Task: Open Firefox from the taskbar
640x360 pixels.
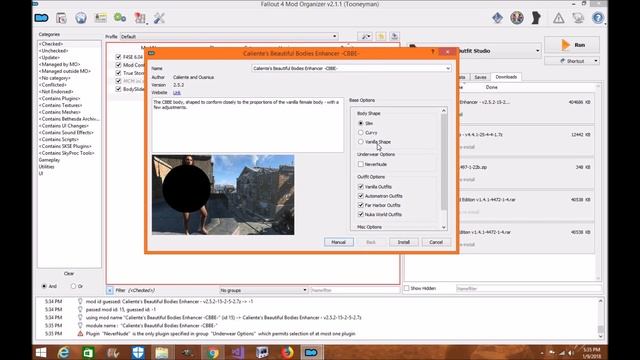Action: [x=287, y=352]
